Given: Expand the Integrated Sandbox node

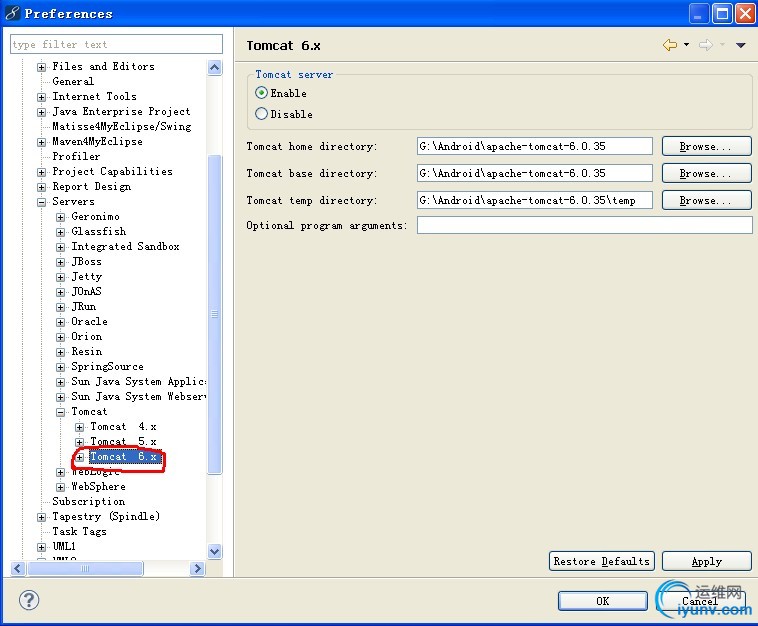Looking at the screenshot, I should click(60, 247).
